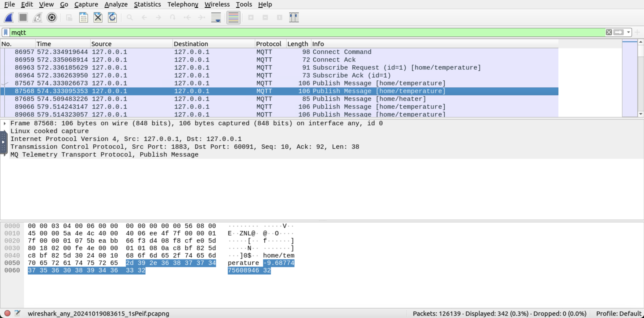
Task: Sort packets by Info column
Action: 434,44
